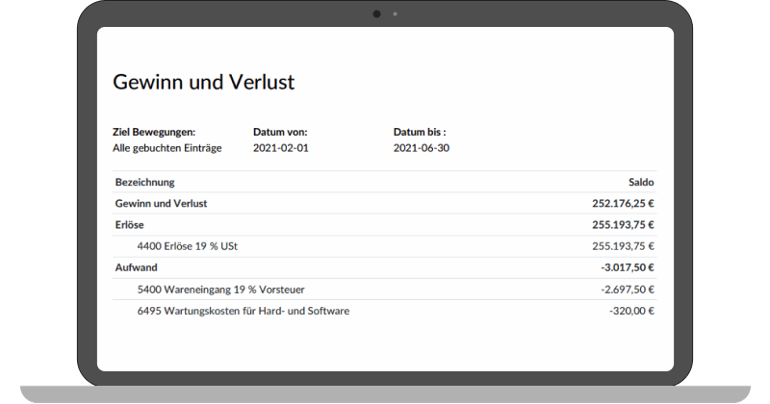Click the 'Saldo' column header
The height and width of the screenshot is (404, 770).
coord(640,182)
